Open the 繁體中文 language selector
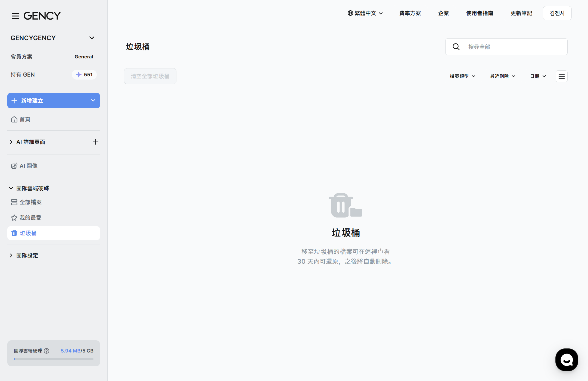The width and height of the screenshot is (588, 381). click(x=365, y=13)
